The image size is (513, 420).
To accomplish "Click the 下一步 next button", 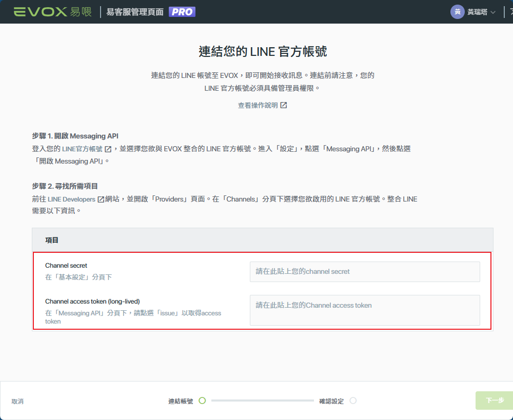I will tap(494, 401).
